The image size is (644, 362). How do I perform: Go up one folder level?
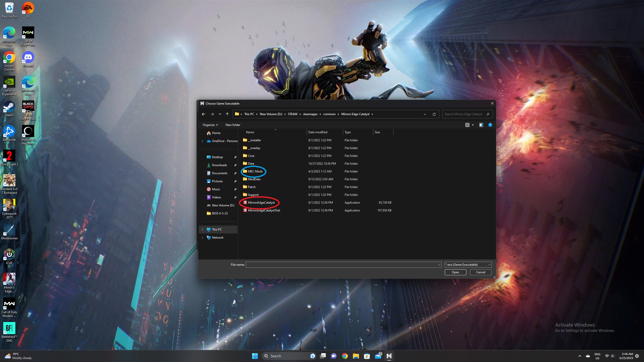(x=227, y=114)
